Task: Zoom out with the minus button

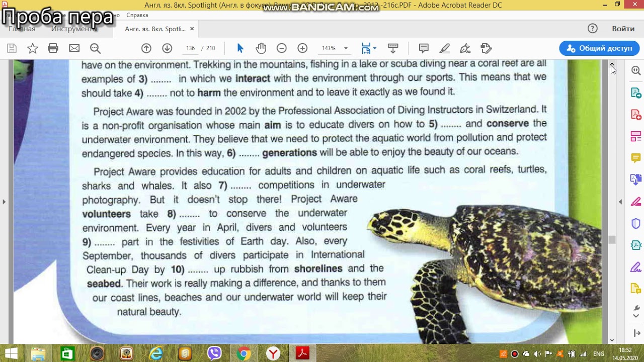Action: 282,48
